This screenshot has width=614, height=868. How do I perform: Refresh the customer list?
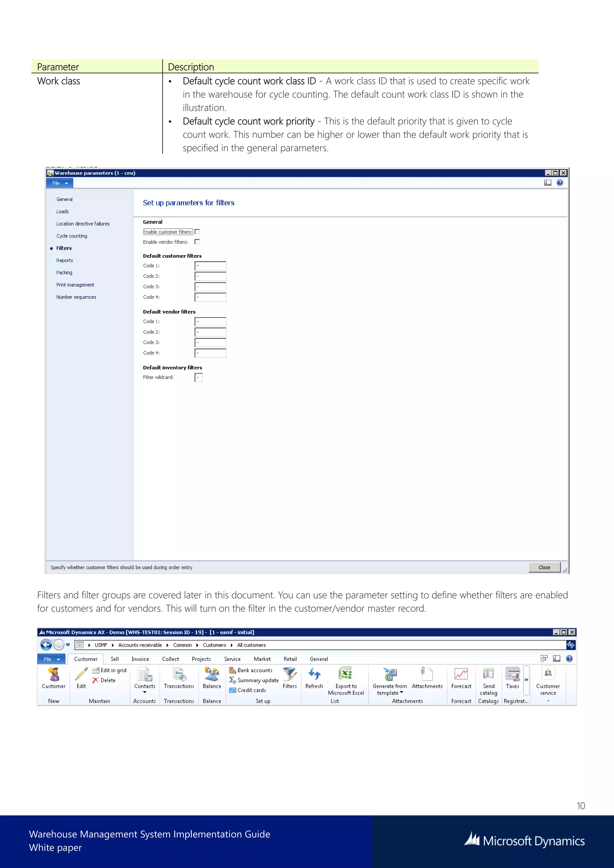coord(314,674)
